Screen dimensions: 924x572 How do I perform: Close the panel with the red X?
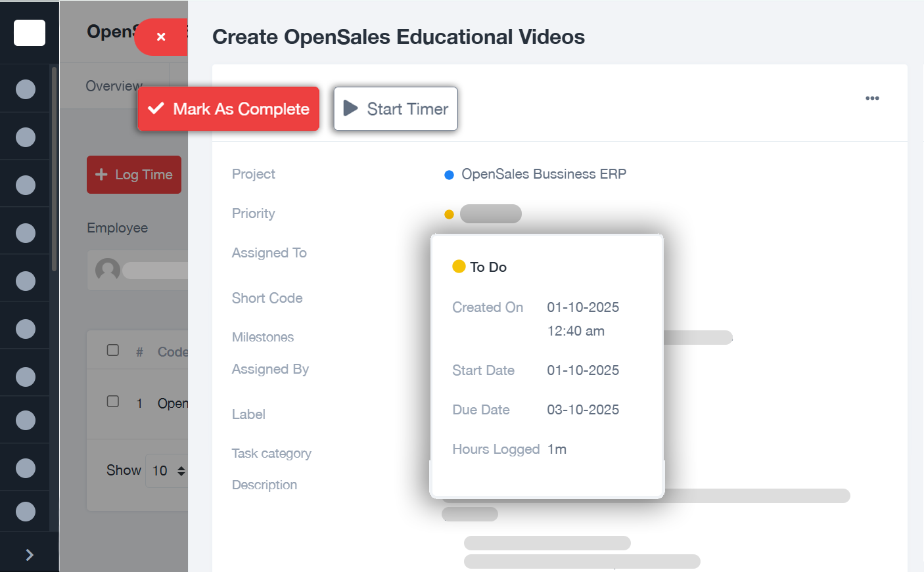[161, 37]
